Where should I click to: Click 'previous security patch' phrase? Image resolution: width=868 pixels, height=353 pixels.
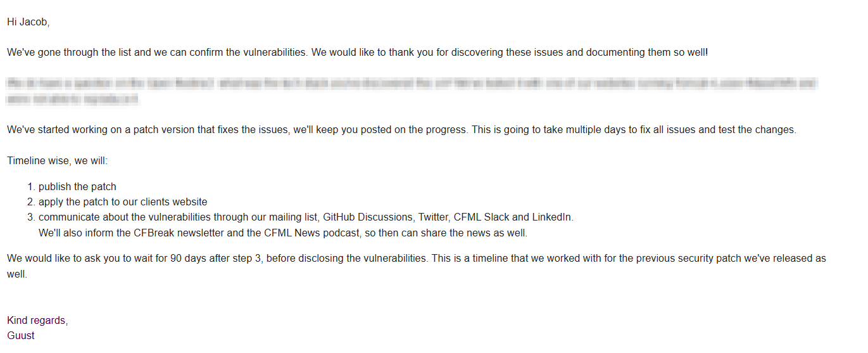(689, 259)
